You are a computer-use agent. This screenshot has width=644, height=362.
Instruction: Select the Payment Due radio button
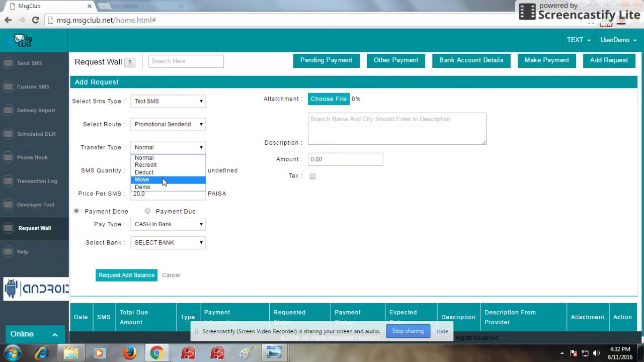pos(147,211)
